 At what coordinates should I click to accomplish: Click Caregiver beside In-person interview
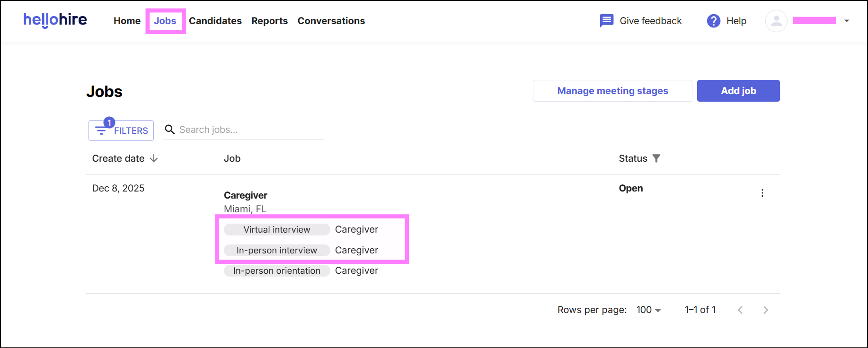[356, 250]
